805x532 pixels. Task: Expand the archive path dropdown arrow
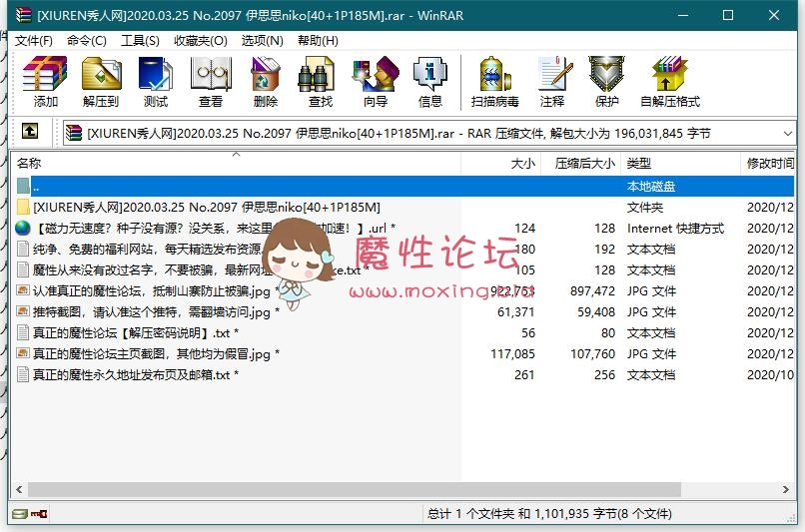click(788, 134)
